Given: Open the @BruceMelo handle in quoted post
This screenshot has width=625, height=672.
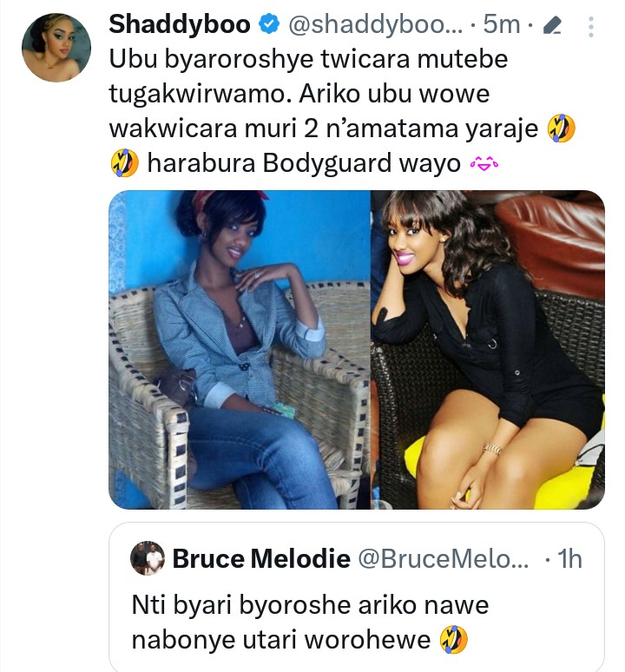Looking at the screenshot, I should click(x=444, y=559).
